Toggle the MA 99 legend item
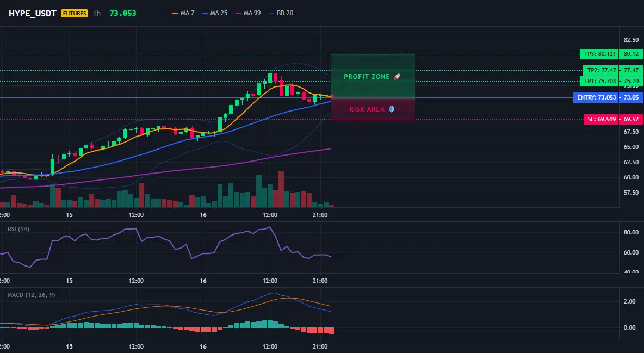 click(x=248, y=13)
